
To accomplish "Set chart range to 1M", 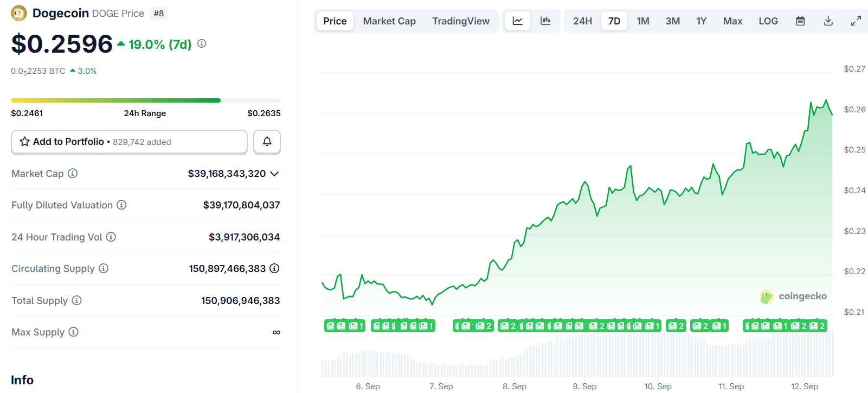I will tap(643, 21).
